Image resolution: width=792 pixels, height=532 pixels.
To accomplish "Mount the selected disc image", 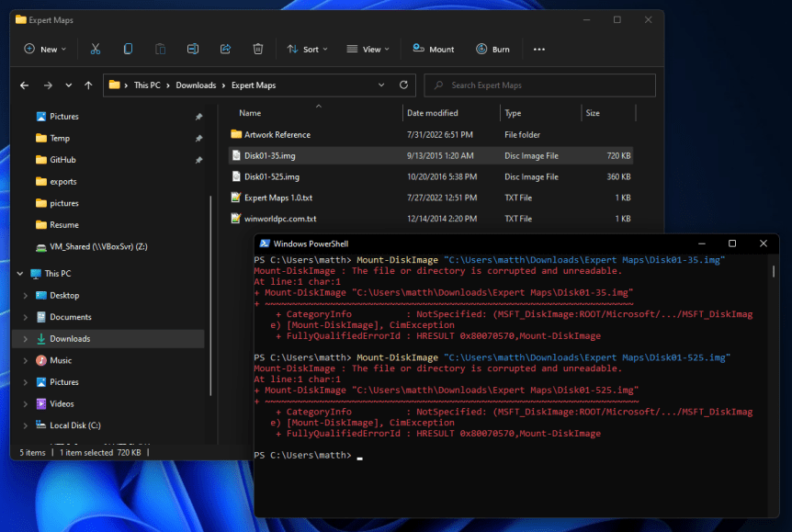I will pyautogui.click(x=433, y=49).
